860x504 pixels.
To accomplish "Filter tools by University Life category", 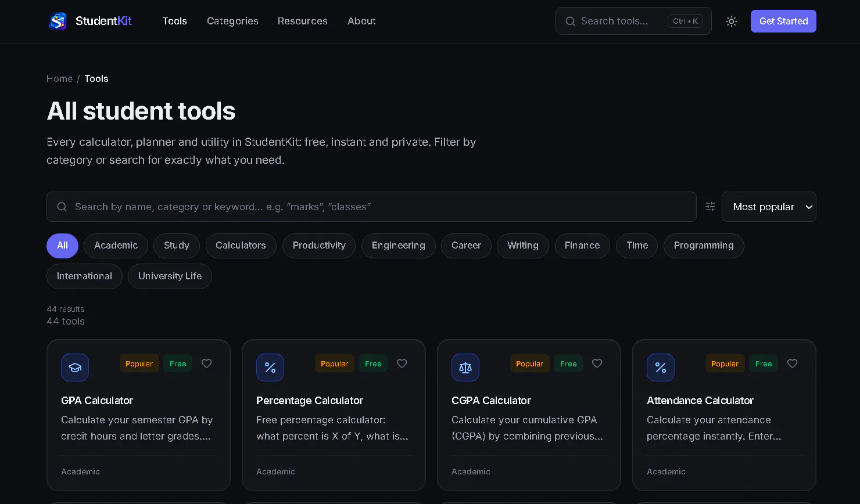I will click(x=170, y=276).
